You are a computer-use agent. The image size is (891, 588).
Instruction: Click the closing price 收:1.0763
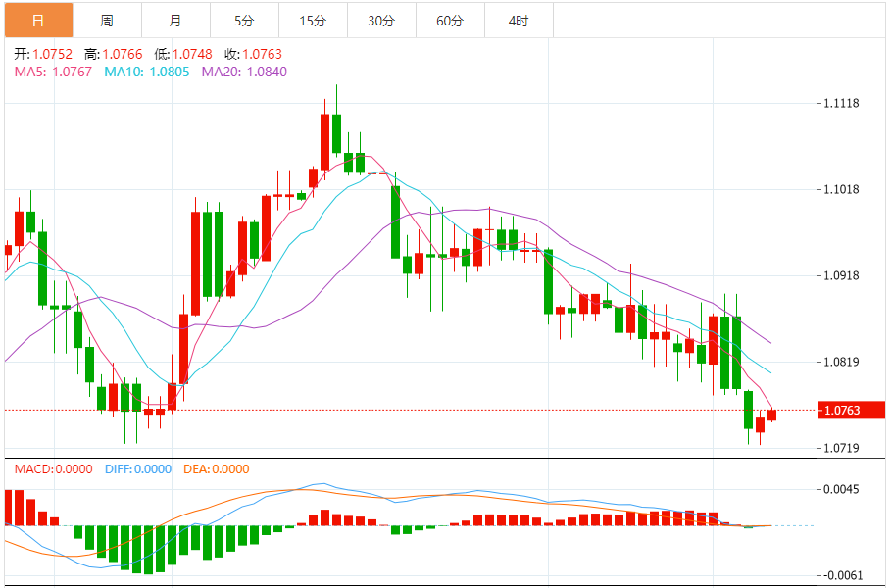253,54
